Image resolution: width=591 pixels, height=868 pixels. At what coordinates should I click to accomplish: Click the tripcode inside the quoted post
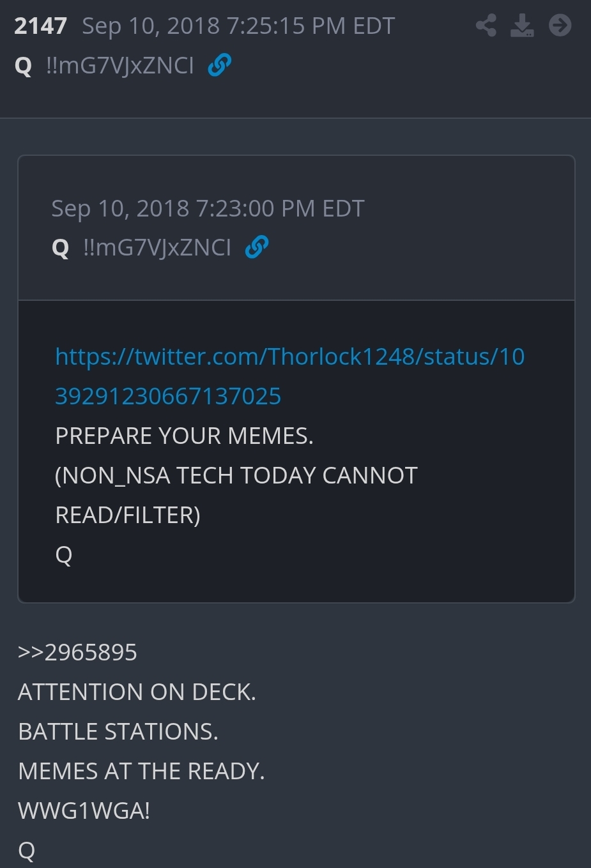pos(157,247)
